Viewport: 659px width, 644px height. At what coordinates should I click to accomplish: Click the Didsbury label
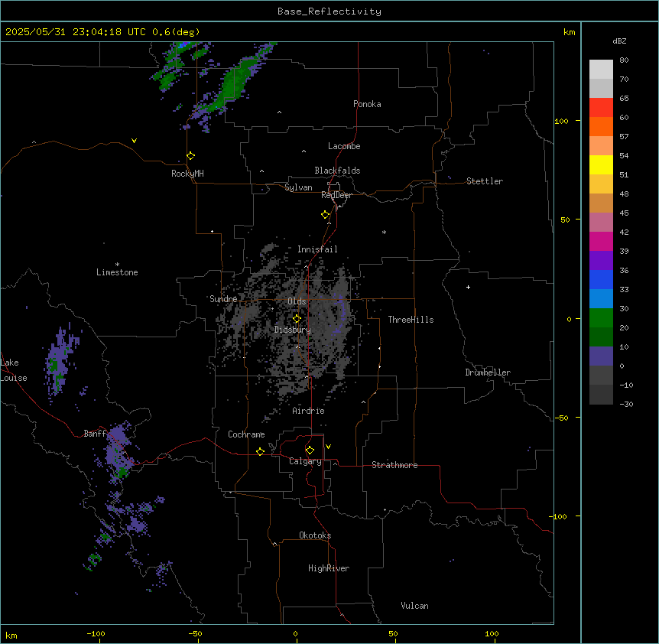(292, 330)
